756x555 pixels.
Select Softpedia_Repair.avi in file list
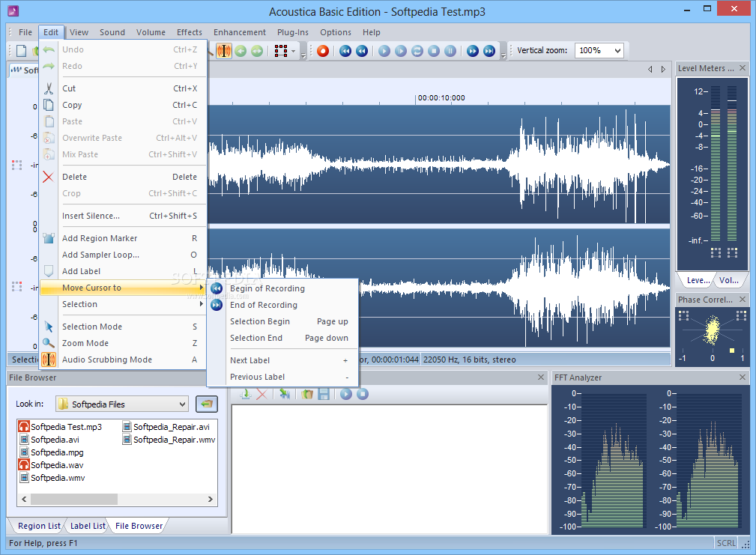pyautogui.click(x=166, y=427)
